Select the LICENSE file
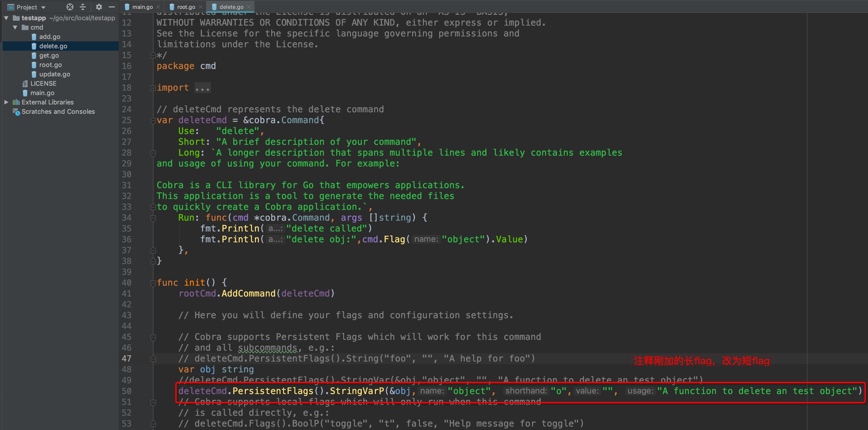This screenshot has width=868, height=430. click(43, 83)
